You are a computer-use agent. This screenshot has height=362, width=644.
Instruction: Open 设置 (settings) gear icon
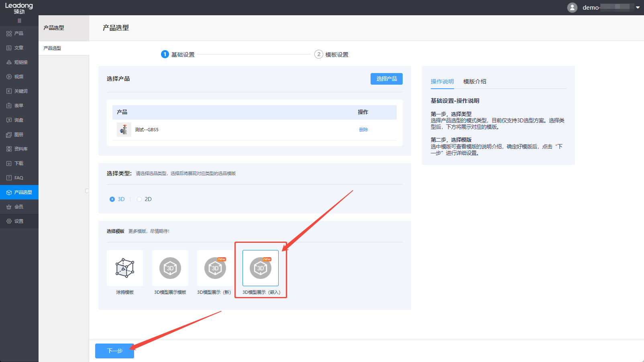click(9, 221)
